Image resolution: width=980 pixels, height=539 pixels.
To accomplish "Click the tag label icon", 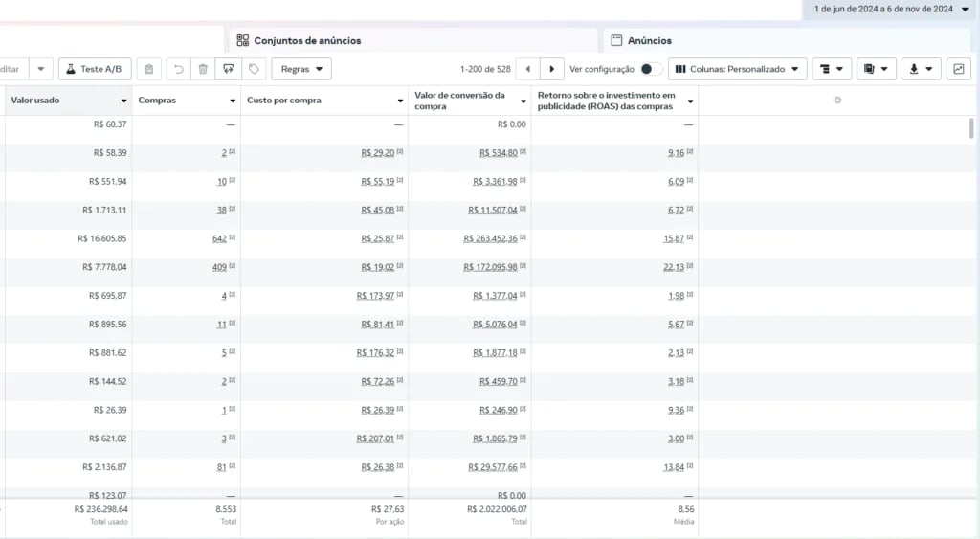I will tap(254, 69).
